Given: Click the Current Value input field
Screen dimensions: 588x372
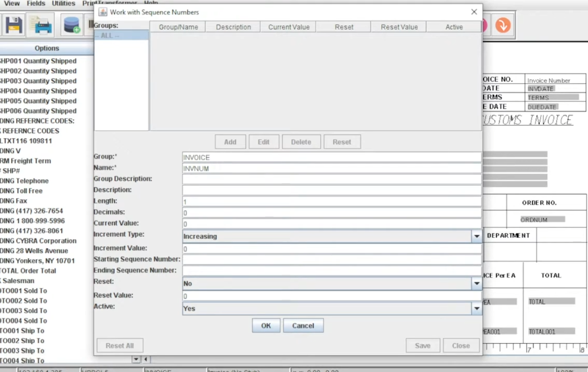Looking at the screenshot, I should 332,224.
